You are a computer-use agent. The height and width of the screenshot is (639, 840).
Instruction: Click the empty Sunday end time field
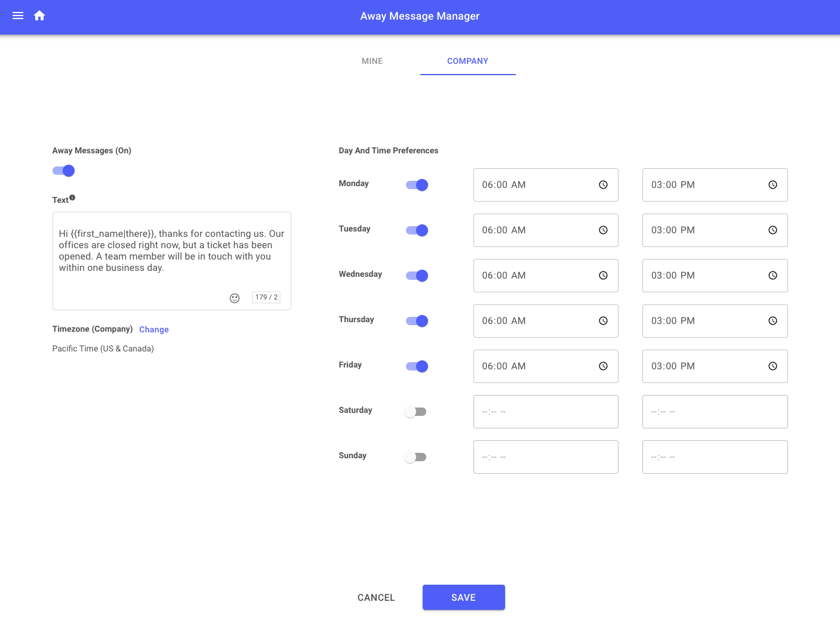click(x=715, y=457)
